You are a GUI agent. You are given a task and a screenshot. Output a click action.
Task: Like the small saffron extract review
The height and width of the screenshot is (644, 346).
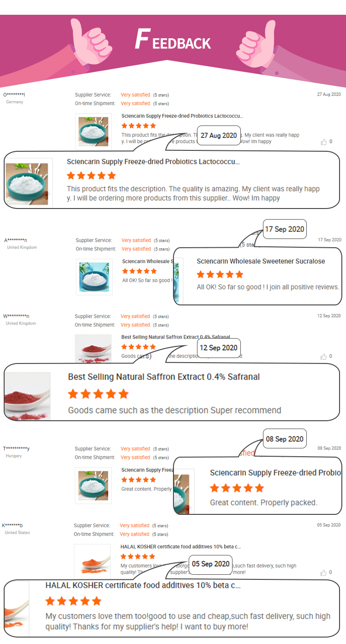click(324, 357)
